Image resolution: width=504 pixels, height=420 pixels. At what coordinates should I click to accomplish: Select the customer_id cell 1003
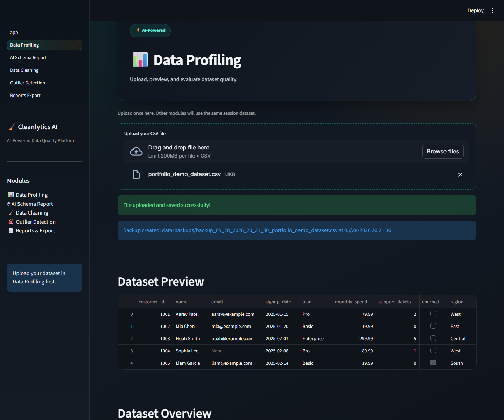point(154,338)
